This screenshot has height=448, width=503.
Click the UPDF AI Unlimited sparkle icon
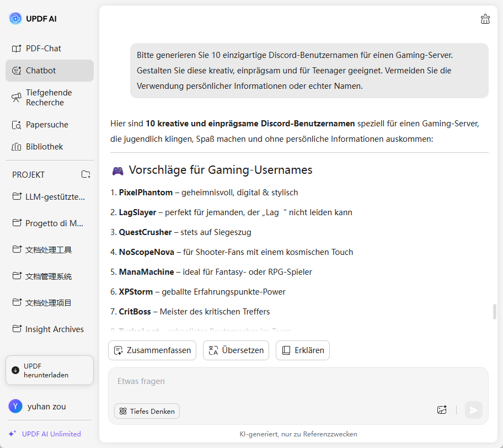click(x=12, y=434)
